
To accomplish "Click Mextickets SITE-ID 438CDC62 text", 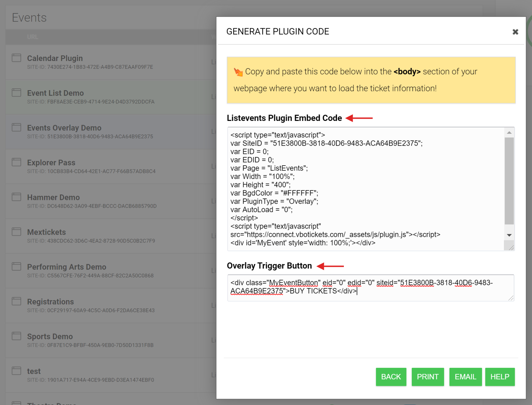I will 91,241.
